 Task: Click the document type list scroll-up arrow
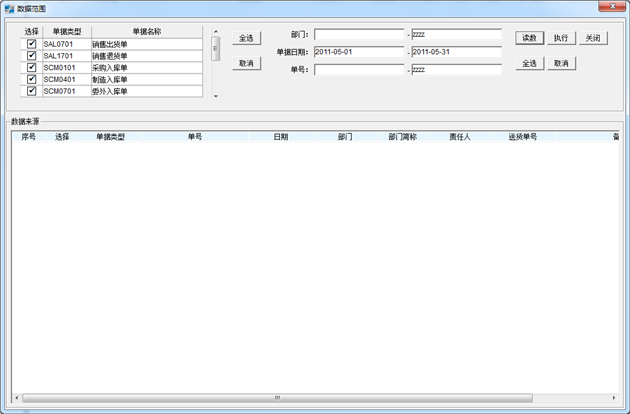(x=215, y=32)
